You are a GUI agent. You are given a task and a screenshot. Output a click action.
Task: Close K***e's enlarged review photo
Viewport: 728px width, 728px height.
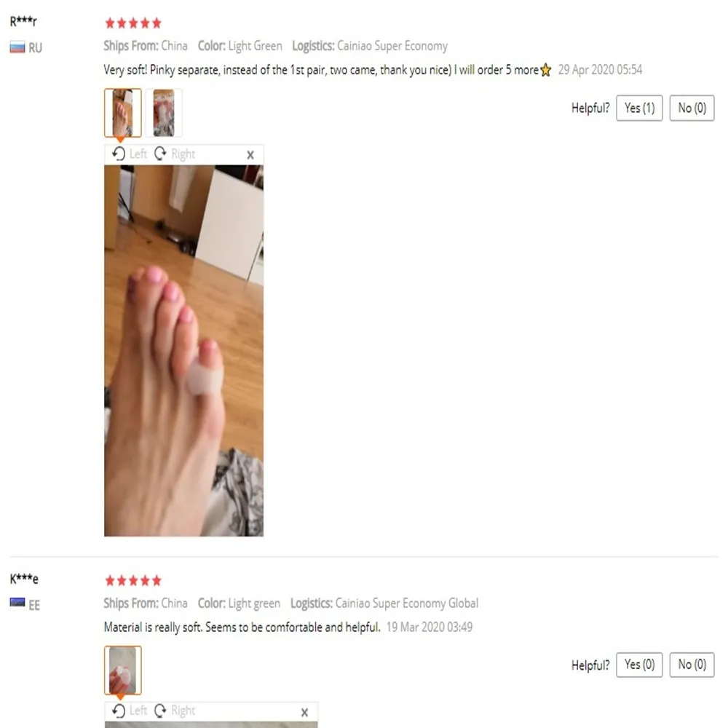[x=304, y=712]
